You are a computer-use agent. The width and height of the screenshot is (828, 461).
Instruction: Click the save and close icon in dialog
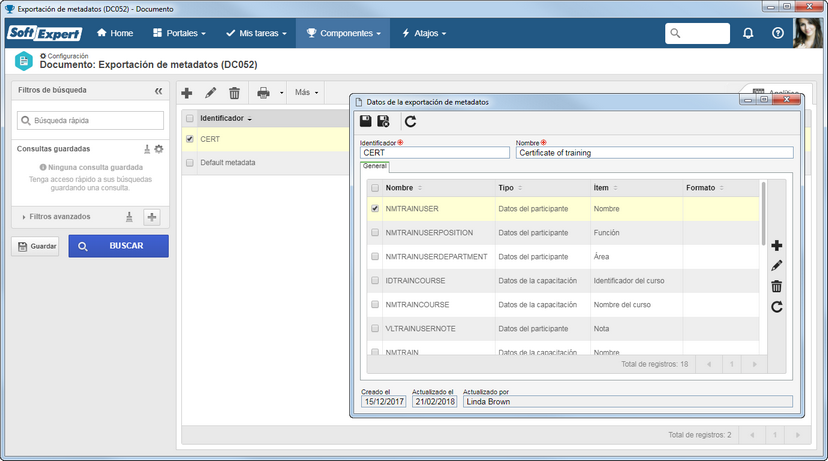click(x=383, y=121)
